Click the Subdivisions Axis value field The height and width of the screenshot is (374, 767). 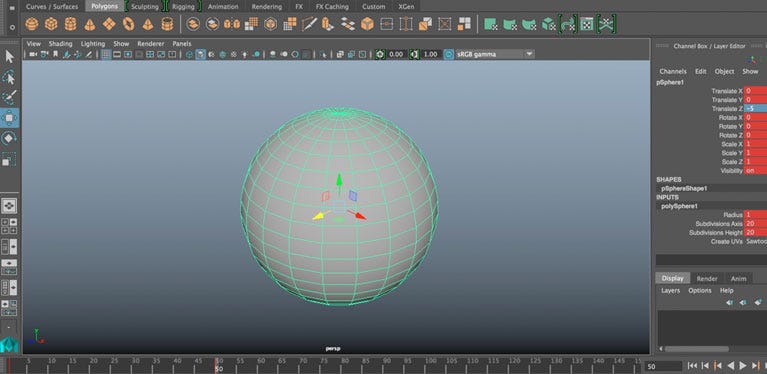(755, 223)
